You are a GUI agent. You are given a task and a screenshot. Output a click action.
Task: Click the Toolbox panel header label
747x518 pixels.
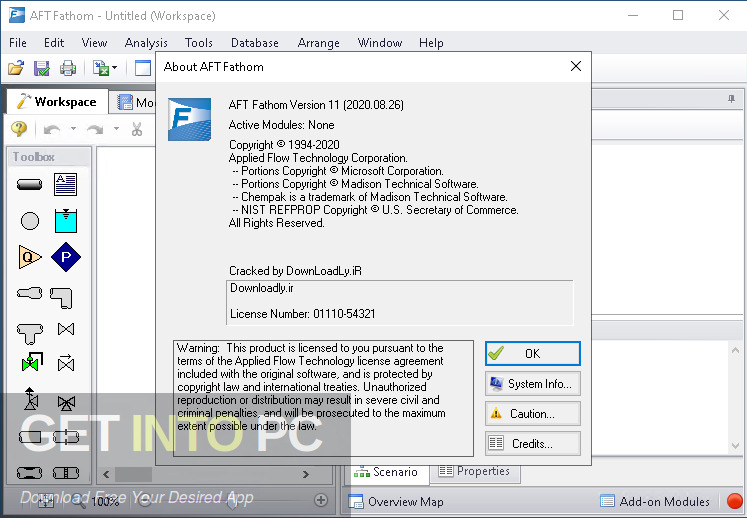point(33,157)
